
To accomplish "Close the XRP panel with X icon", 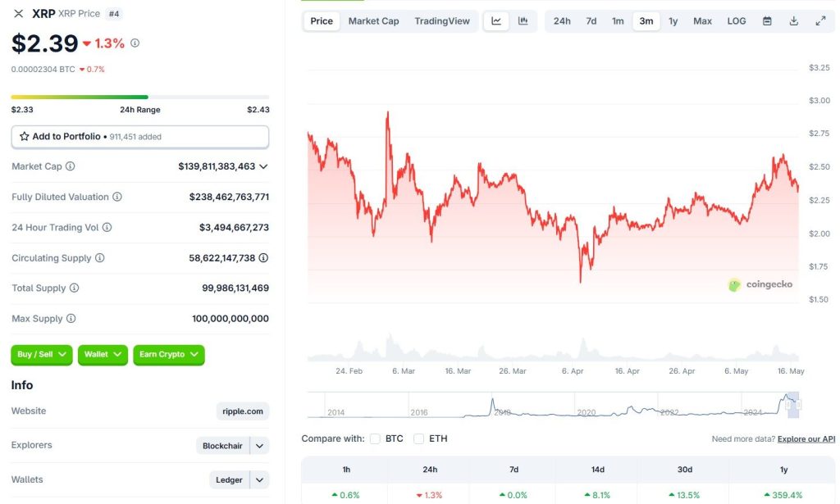I will pos(19,14).
